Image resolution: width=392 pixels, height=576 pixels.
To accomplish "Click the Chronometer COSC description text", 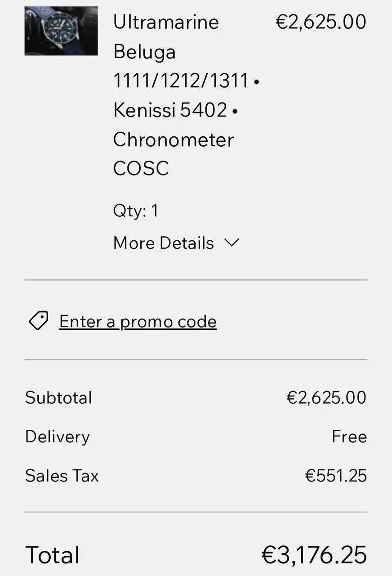I will (x=174, y=154).
